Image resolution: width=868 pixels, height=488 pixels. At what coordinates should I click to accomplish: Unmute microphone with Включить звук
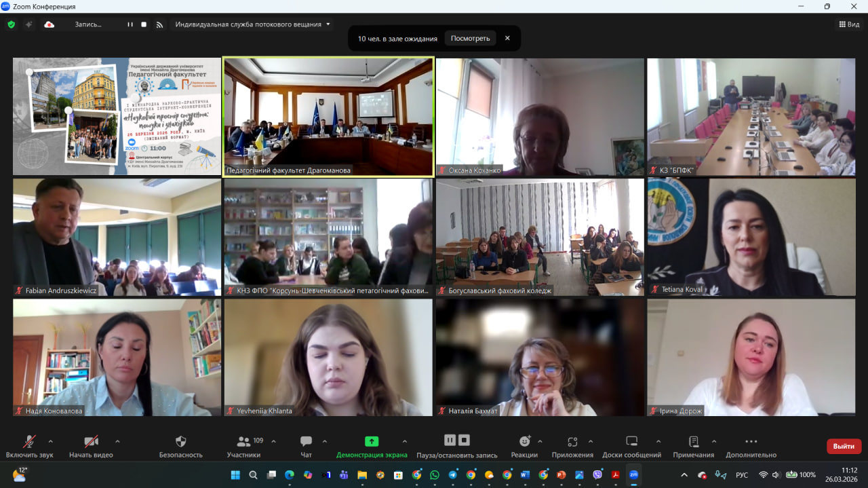click(29, 442)
